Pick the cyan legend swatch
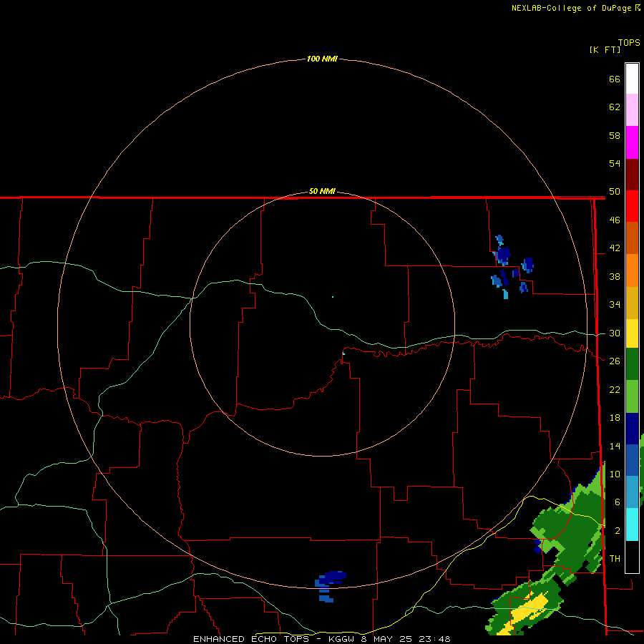Image resolution: width=644 pixels, height=644 pixels. (x=632, y=525)
